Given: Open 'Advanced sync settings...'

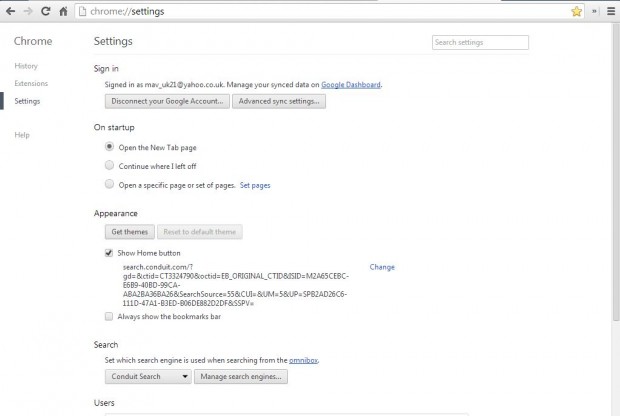Looking at the screenshot, I should (279, 101).
